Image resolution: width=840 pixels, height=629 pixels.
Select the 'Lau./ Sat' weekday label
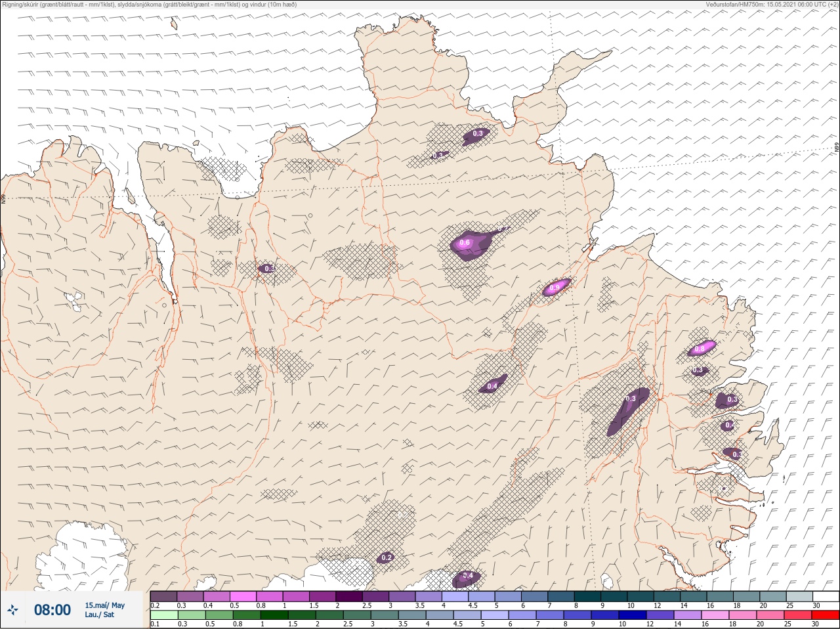99,615
